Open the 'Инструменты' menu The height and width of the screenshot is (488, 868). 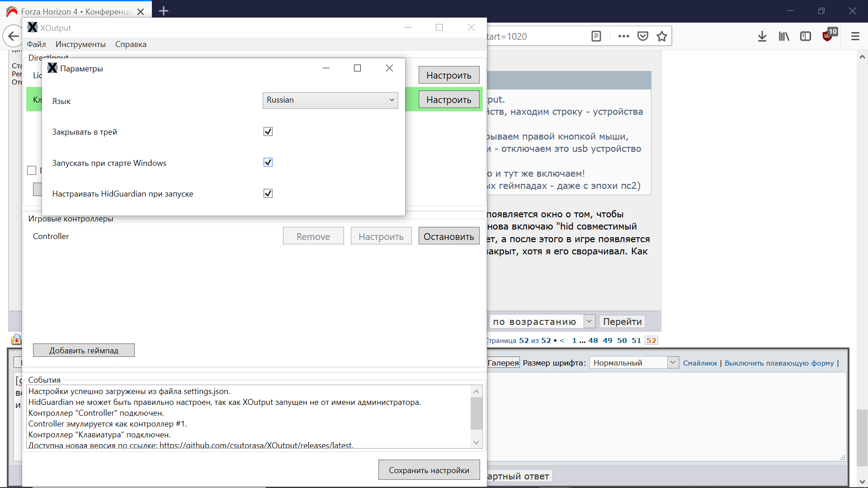pos(80,44)
